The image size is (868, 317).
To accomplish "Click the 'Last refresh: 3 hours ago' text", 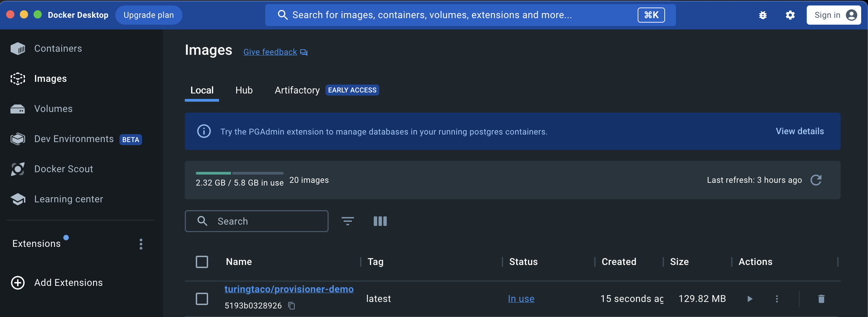I will pos(754,180).
